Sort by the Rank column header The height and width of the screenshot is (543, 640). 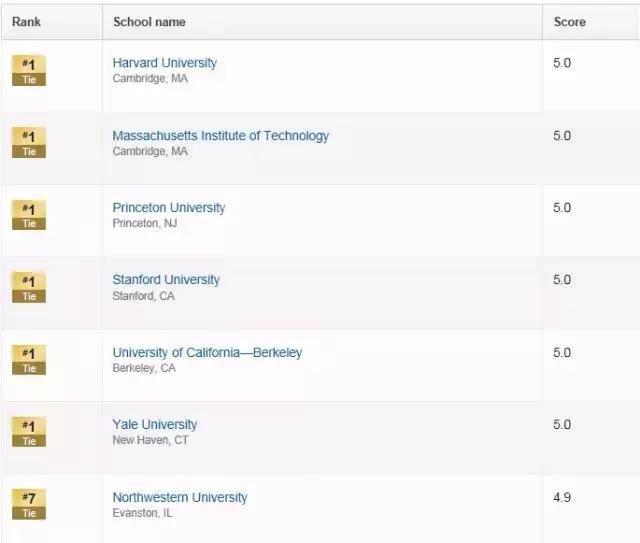27,22
